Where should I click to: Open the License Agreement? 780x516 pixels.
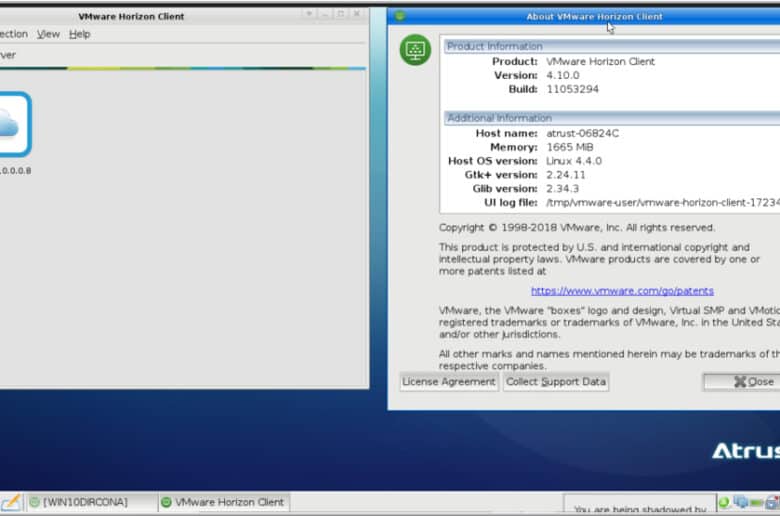click(449, 382)
